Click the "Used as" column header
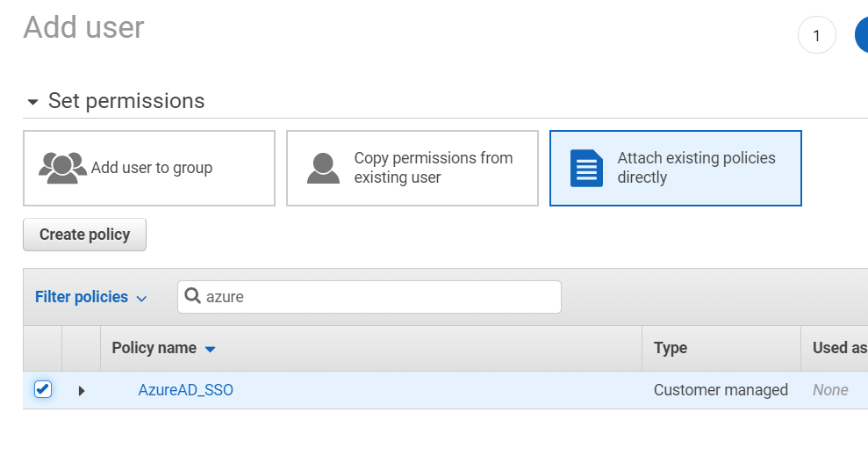The height and width of the screenshot is (463, 868). [x=838, y=348]
